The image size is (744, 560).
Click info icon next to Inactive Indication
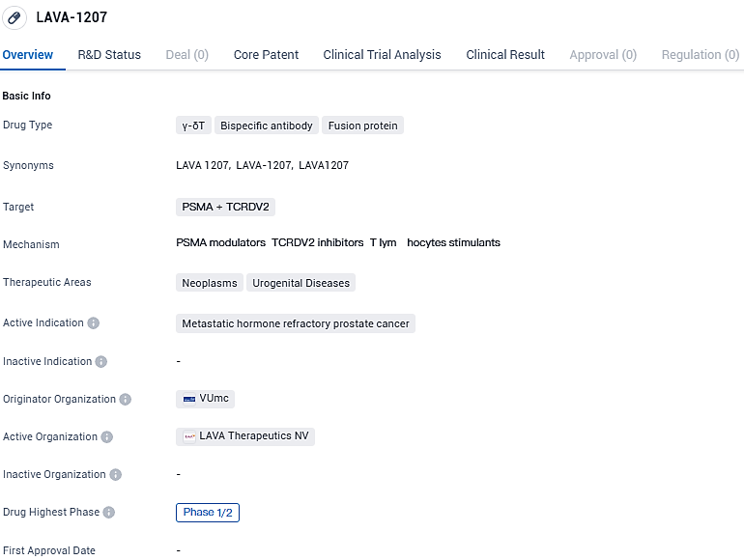click(x=101, y=362)
